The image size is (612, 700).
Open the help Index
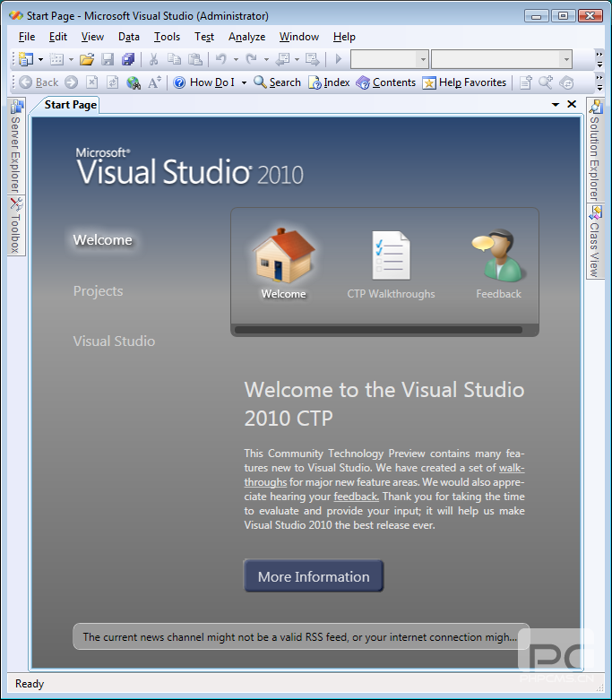tap(329, 82)
